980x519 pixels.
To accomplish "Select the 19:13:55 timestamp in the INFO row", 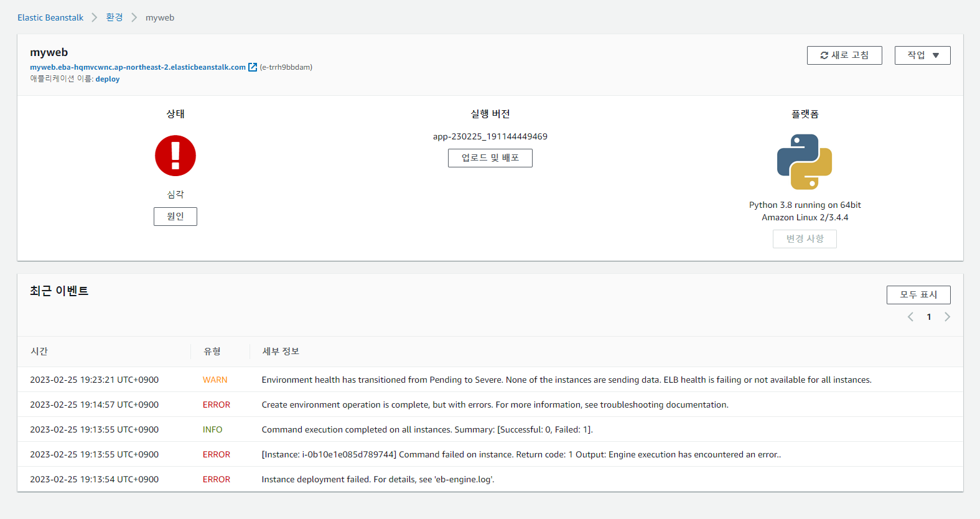I will (95, 429).
